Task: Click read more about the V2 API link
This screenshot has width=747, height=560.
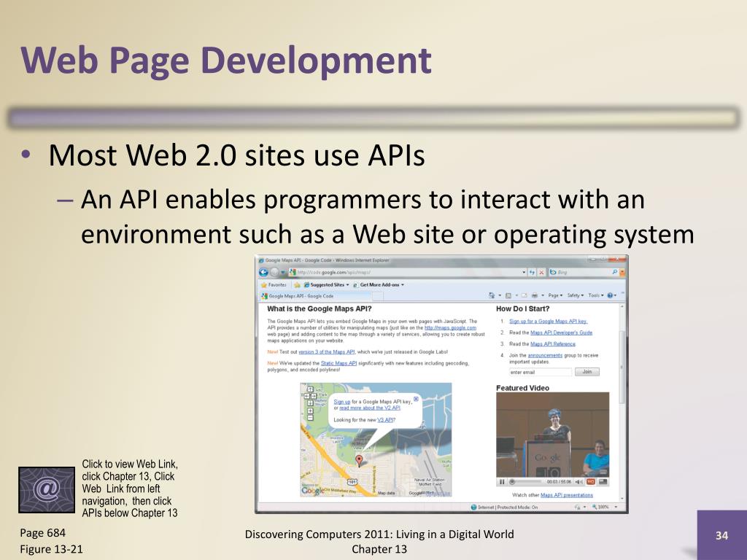Action: [x=370, y=408]
